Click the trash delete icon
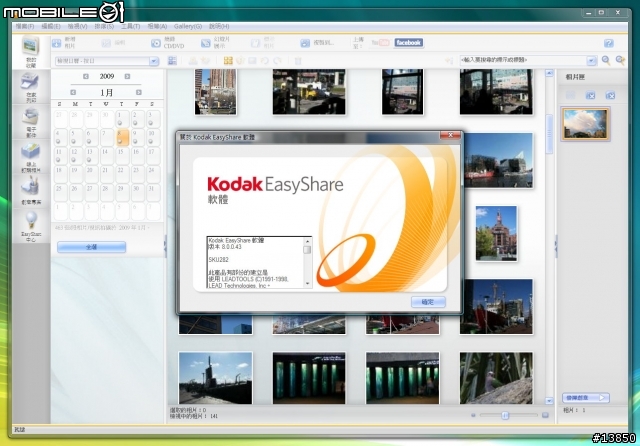Image resolution: width=640 pixels, height=446 pixels. pyautogui.click(x=298, y=61)
